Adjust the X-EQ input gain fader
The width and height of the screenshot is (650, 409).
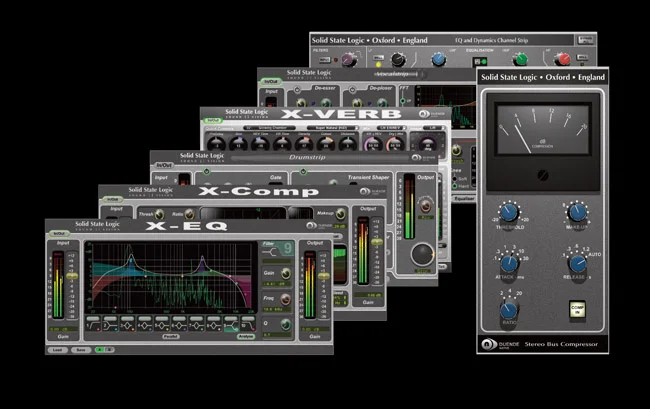(72, 276)
